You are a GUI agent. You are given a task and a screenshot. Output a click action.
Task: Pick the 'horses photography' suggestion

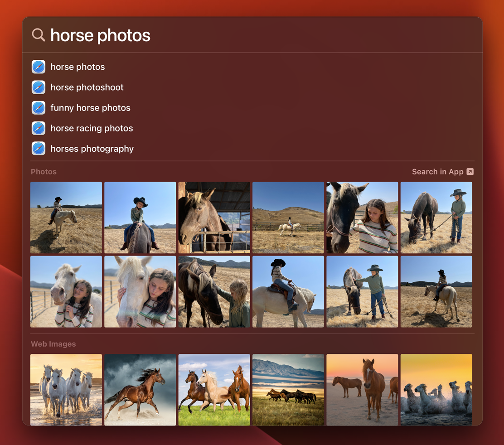coord(252,149)
